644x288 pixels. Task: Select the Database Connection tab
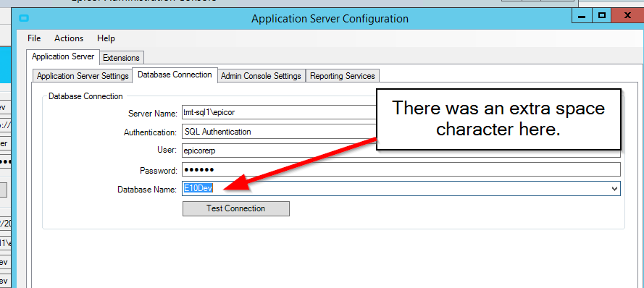pyautogui.click(x=175, y=75)
